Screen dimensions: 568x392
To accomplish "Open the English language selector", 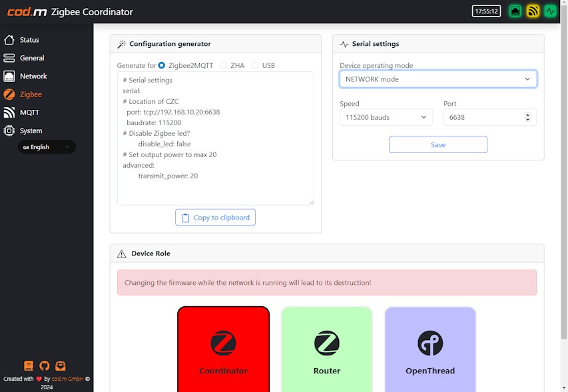I will click(47, 147).
